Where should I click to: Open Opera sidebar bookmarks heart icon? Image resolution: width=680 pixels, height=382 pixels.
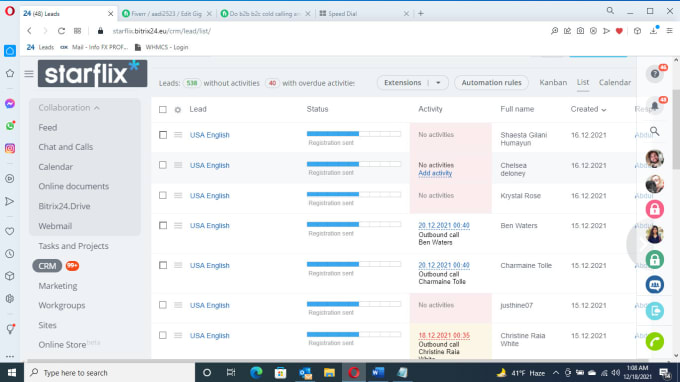pos(10,231)
